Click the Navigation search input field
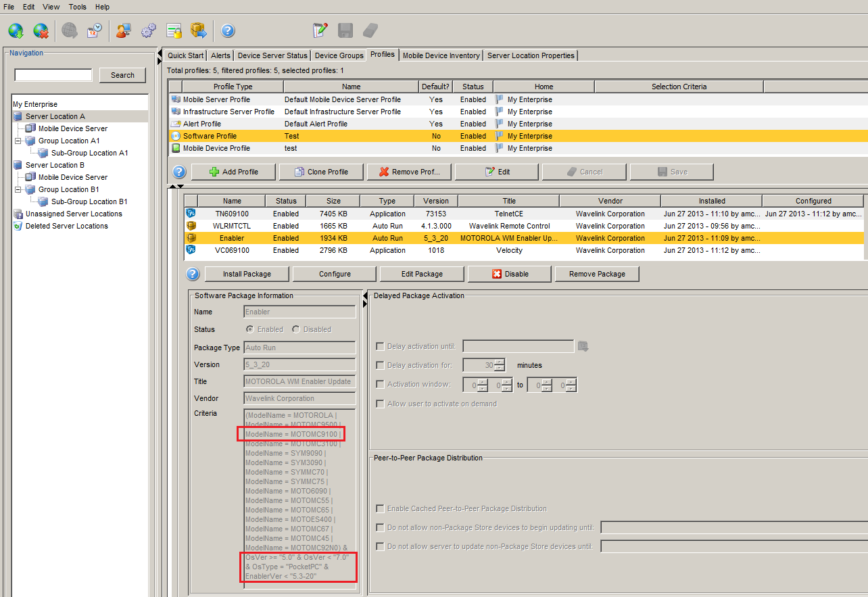 point(53,75)
